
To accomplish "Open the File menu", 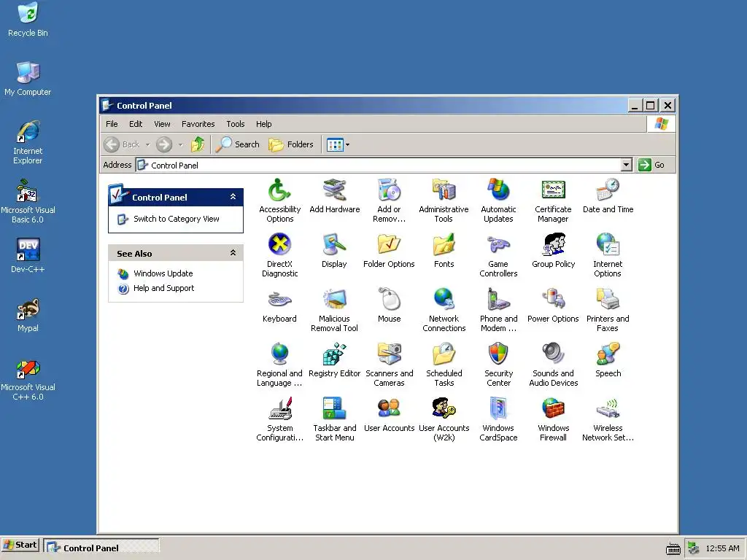I will (112, 124).
